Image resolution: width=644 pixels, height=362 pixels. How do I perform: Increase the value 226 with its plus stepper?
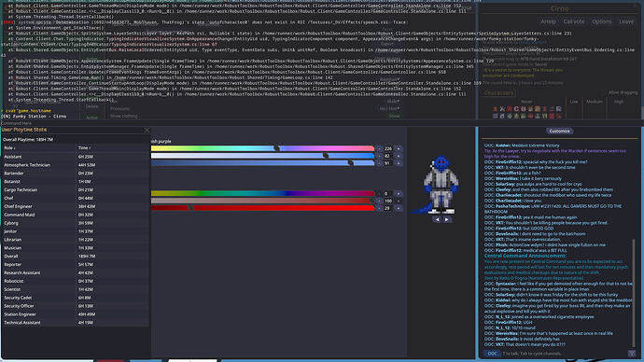399,148
